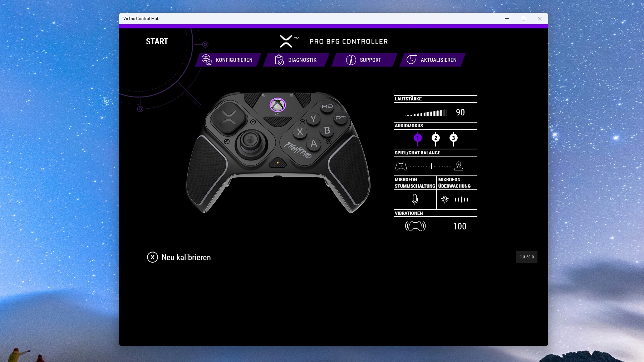
Task: Switch to the Diagnostik tab
Action: pyautogui.click(x=296, y=60)
